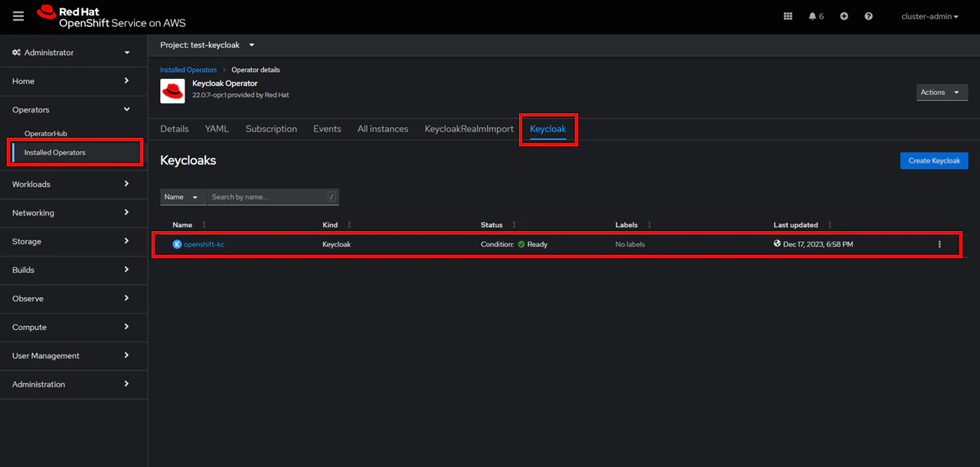Click the No labels cell
The width and height of the screenshot is (980, 467).
(630, 244)
